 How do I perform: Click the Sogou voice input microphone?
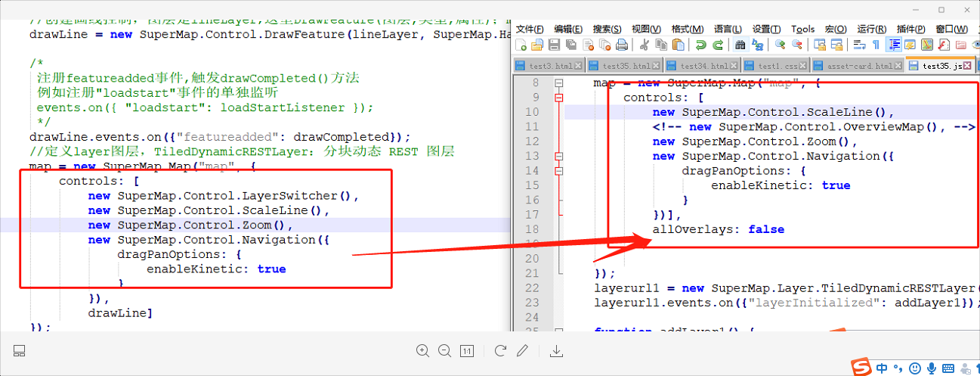(x=932, y=368)
